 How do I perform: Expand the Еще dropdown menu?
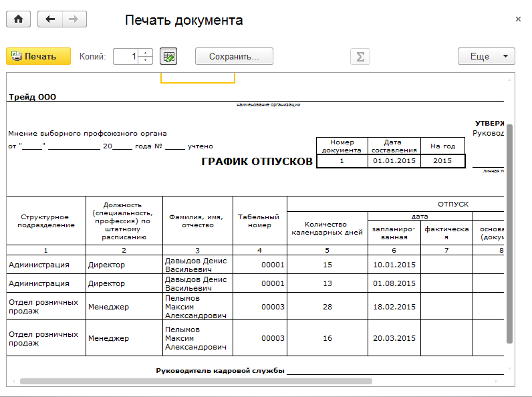[486, 57]
